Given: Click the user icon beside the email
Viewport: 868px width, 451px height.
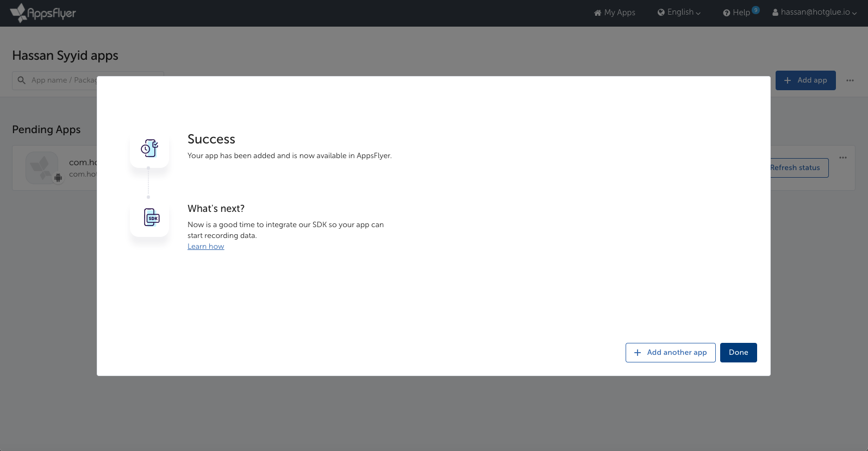Looking at the screenshot, I should coord(775,12).
